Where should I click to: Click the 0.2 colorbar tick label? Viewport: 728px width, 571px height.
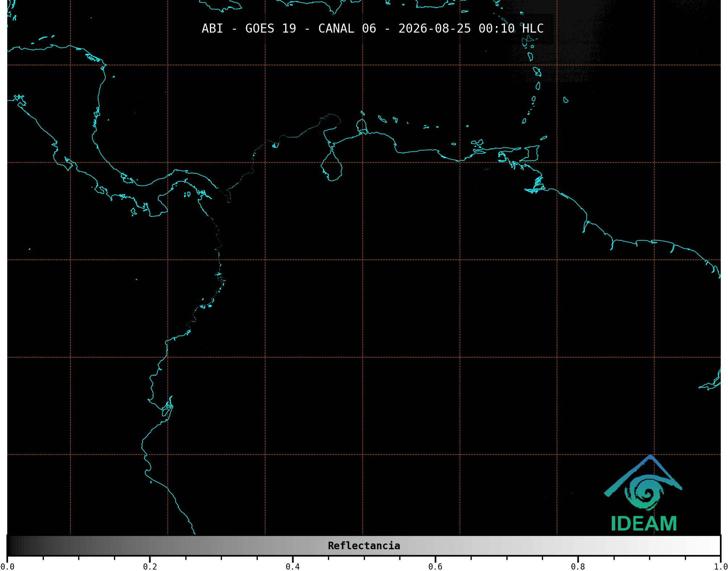click(x=150, y=567)
